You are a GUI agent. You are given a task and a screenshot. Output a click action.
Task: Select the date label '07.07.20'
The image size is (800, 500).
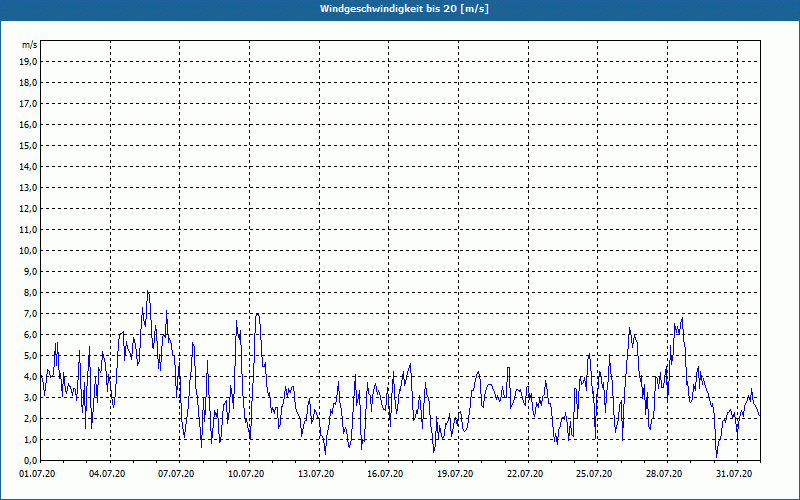point(176,474)
